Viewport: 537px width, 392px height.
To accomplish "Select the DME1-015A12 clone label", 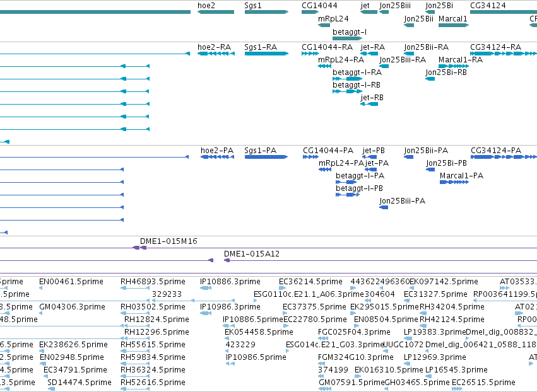I will (252, 254).
